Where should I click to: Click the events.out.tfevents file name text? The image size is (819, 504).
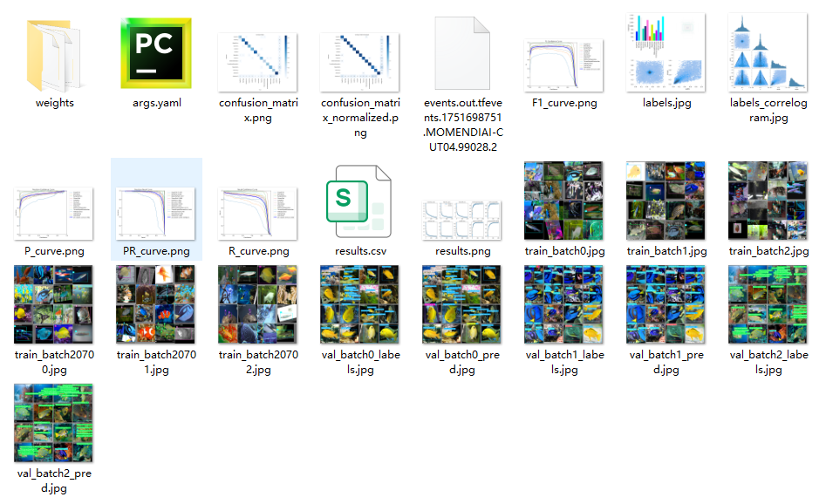click(x=463, y=125)
